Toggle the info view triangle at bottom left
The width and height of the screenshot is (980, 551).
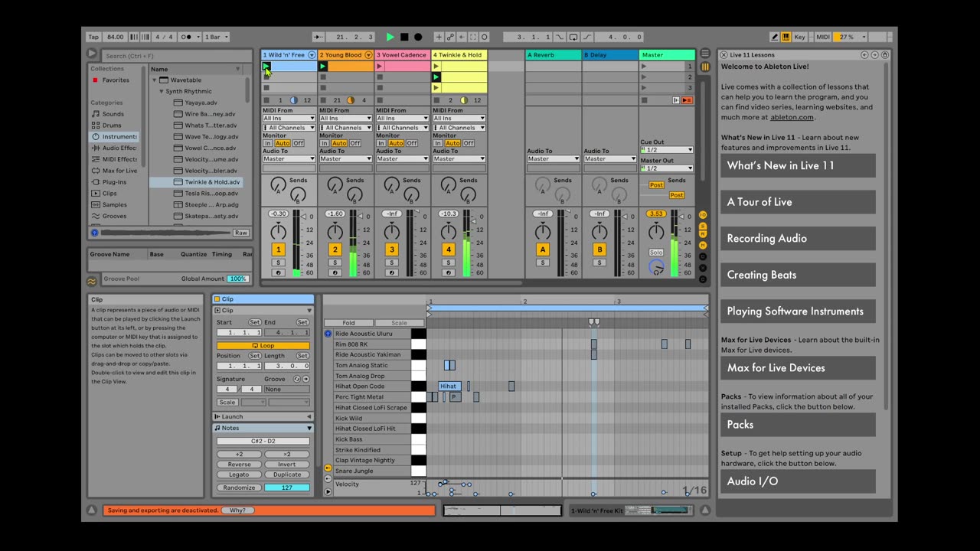click(92, 510)
